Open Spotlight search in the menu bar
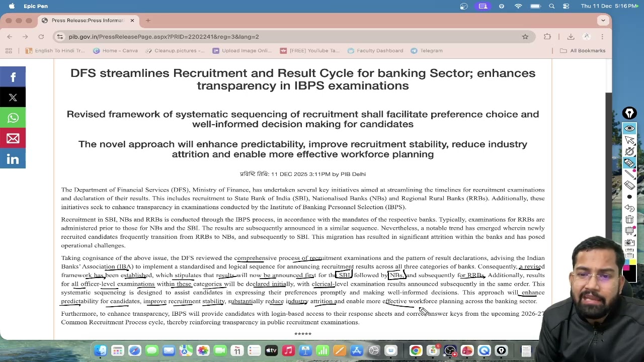644x362 pixels. point(552,6)
